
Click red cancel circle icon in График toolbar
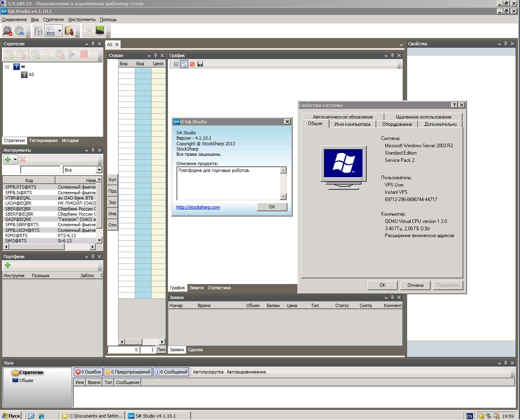192,64
